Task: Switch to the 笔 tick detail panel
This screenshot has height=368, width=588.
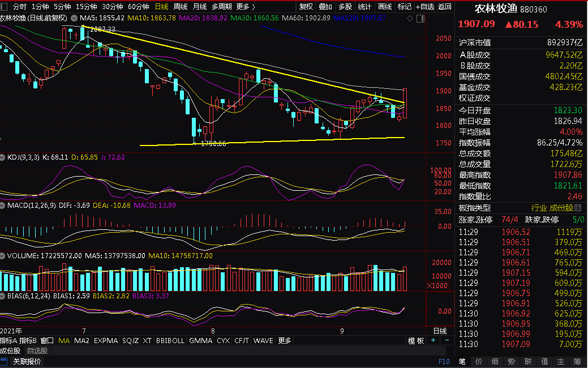Action: point(462,362)
